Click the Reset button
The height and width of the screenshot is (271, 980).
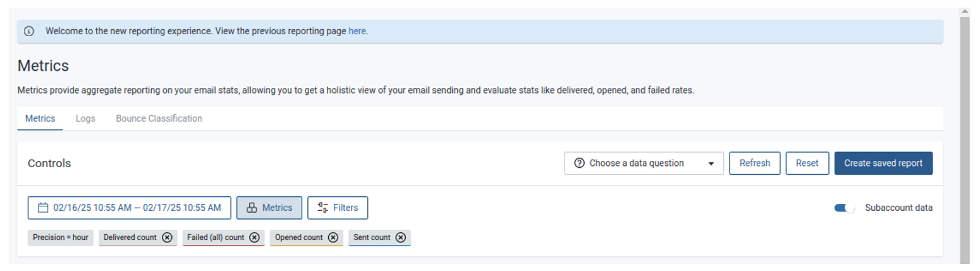pyautogui.click(x=807, y=163)
